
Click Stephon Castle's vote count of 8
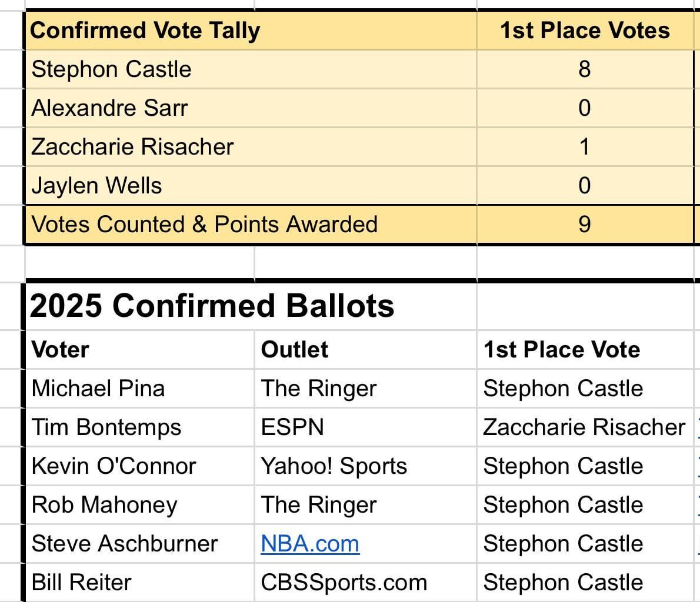pyautogui.click(x=584, y=69)
